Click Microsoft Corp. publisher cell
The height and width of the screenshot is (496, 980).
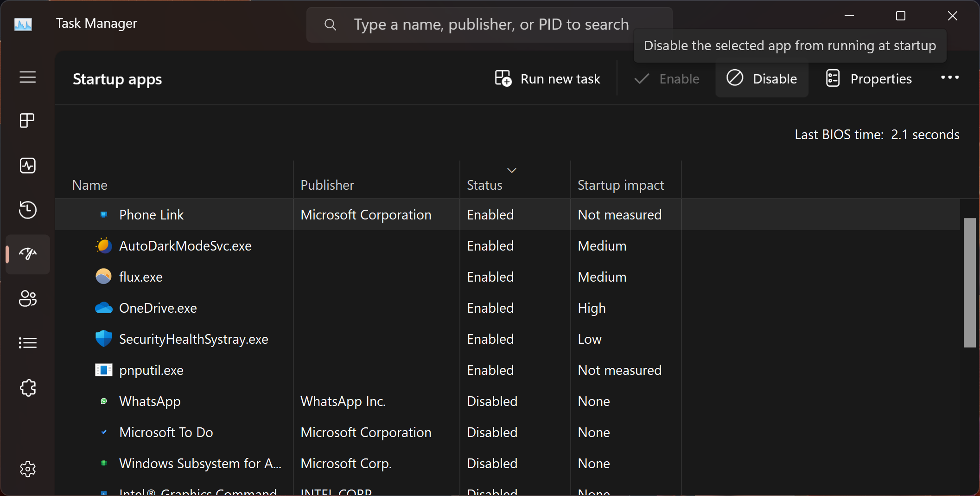tap(346, 464)
